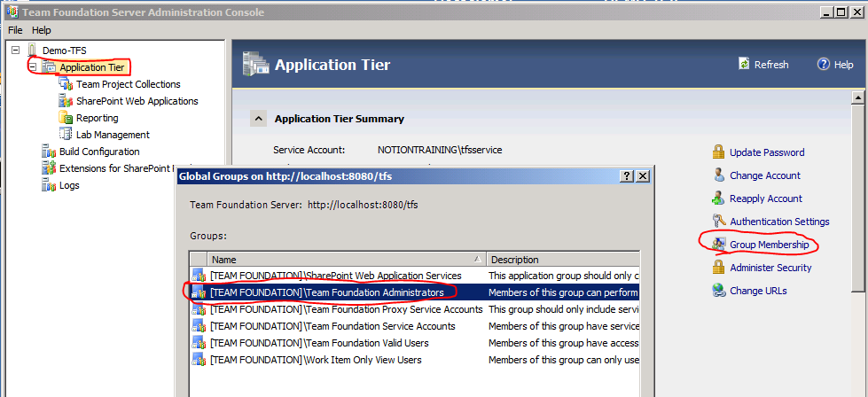Click the right pane scroll up arrow

point(858,97)
